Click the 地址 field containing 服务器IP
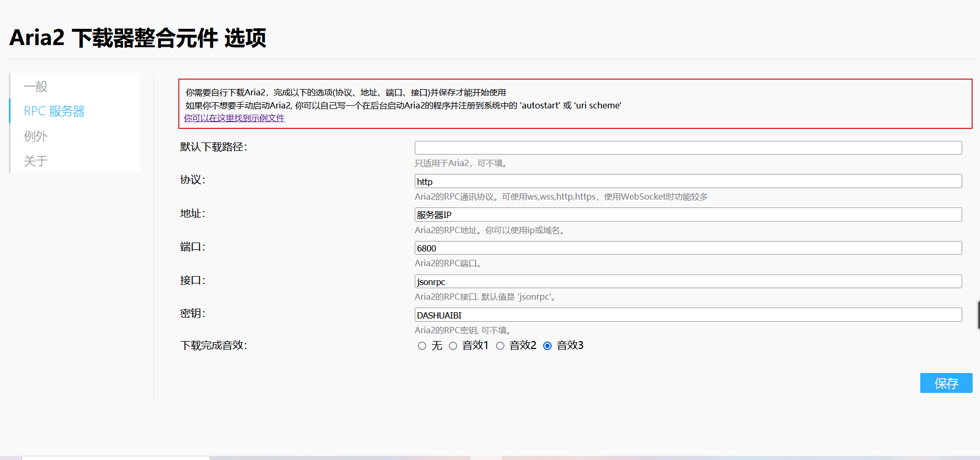The width and height of the screenshot is (980, 460). pyautogui.click(x=688, y=215)
